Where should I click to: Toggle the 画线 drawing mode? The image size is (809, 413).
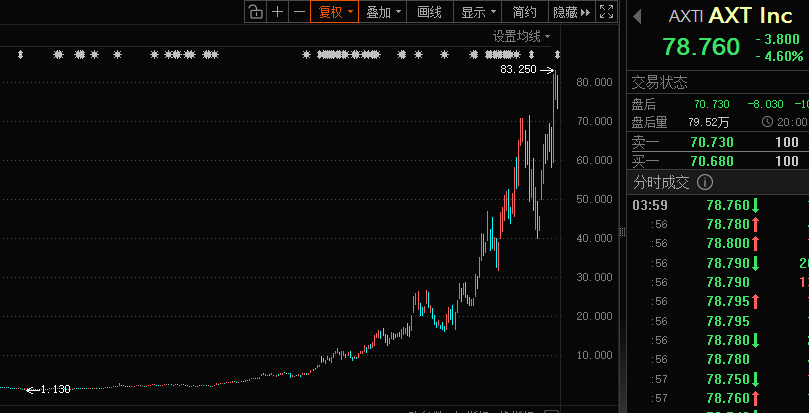click(429, 12)
